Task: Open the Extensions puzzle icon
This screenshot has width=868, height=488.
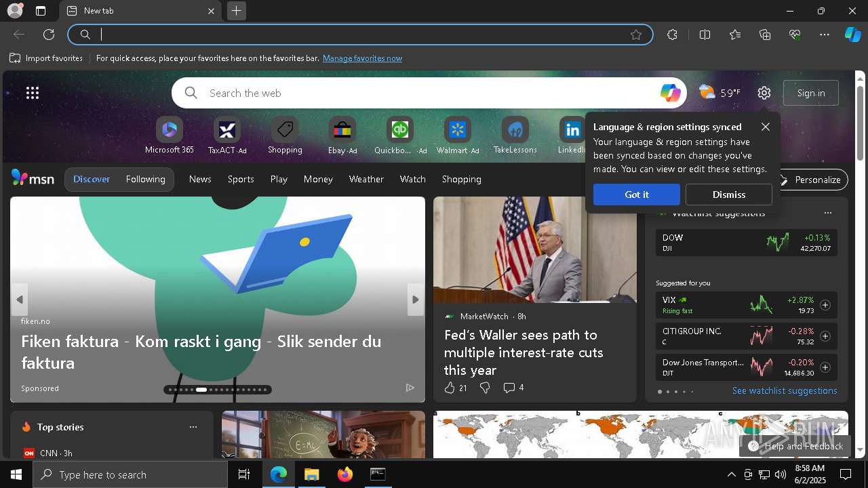Action: click(x=672, y=35)
